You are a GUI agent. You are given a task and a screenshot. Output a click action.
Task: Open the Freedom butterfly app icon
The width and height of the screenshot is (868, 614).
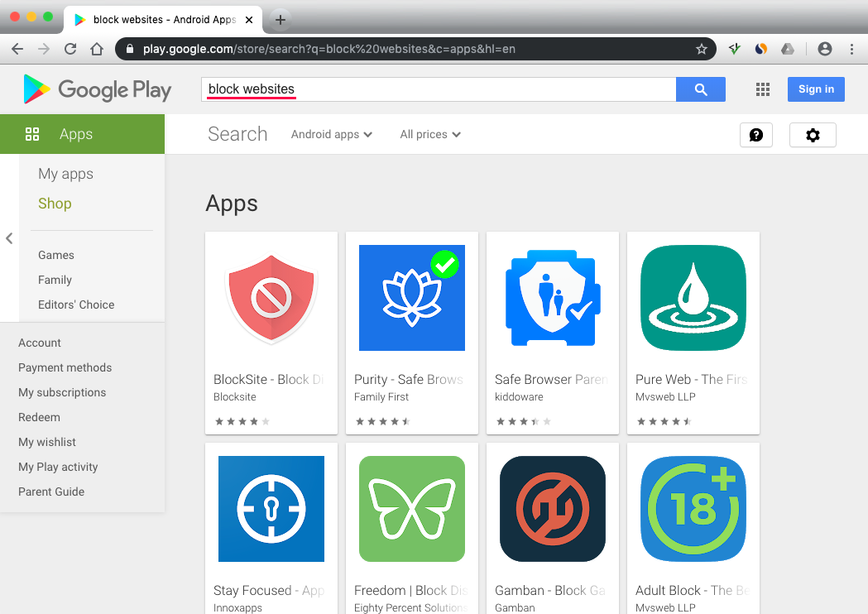[412, 509]
